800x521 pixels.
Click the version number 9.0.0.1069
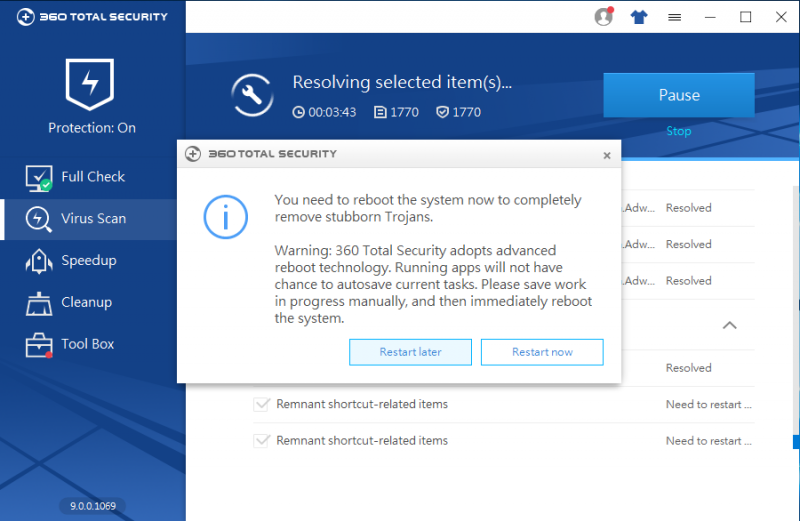(x=92, y=506)
